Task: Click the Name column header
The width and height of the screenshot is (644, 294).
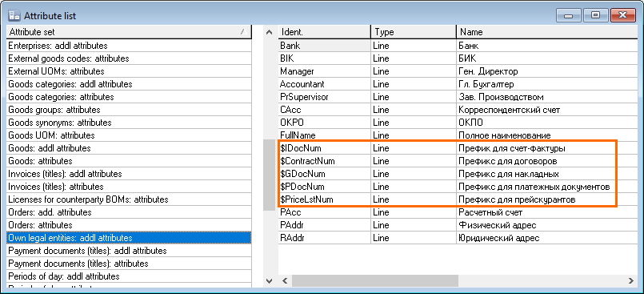Action: pos(546,32)
